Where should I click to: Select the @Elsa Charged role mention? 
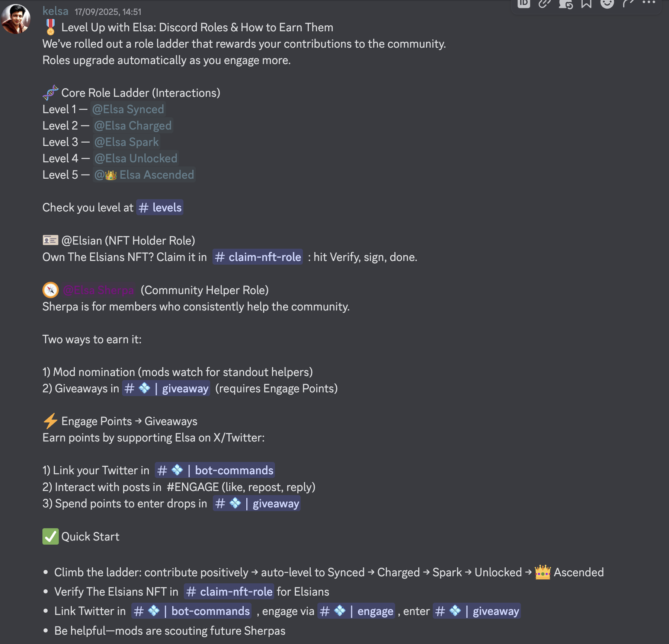pos(133,126)
